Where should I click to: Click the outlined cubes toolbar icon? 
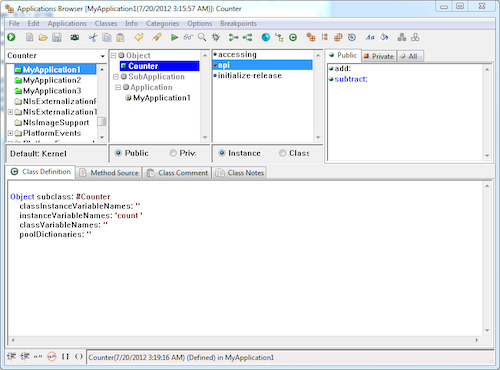415,37
